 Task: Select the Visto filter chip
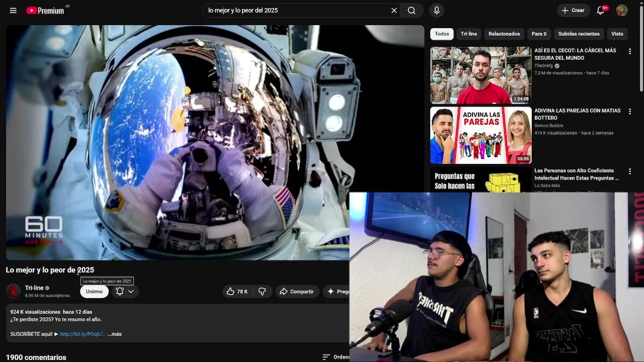[617, 34]
